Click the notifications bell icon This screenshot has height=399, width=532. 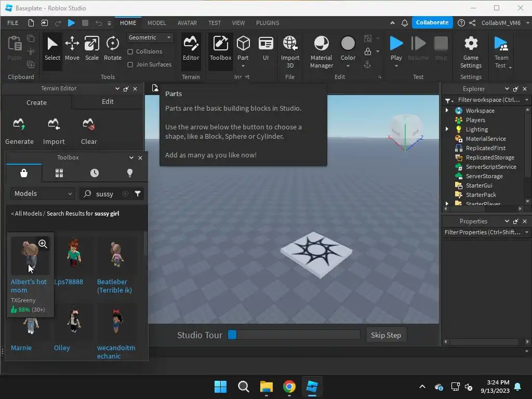[404, 23]
